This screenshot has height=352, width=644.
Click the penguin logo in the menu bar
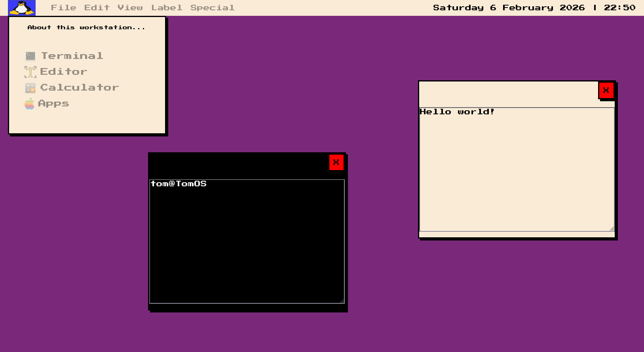click(22, 8)
